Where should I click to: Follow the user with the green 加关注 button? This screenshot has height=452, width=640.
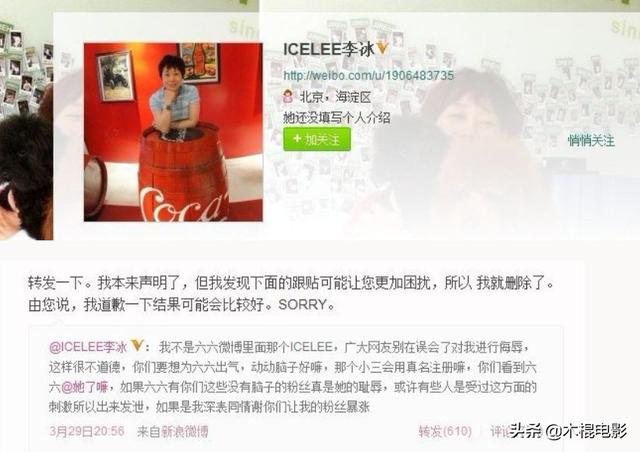317,139
